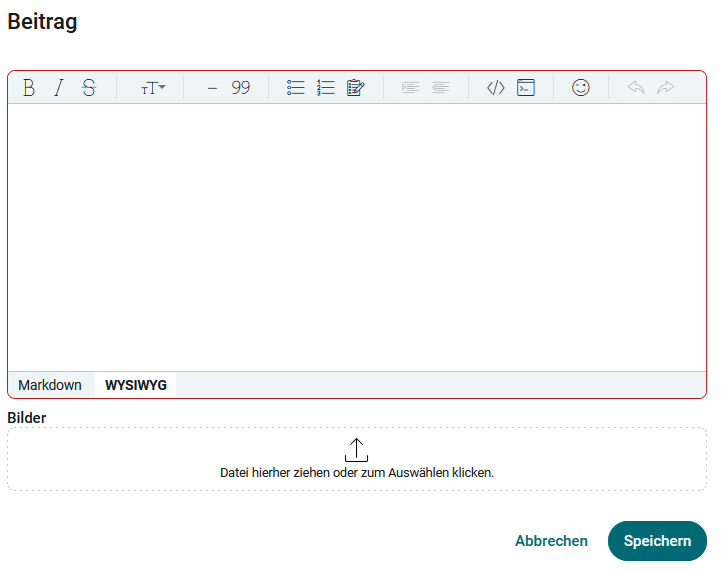The width and height of the screenshot is (721, 570).
Task: Switch to the WYSIWYG tab
Action: tap(136, 385)
